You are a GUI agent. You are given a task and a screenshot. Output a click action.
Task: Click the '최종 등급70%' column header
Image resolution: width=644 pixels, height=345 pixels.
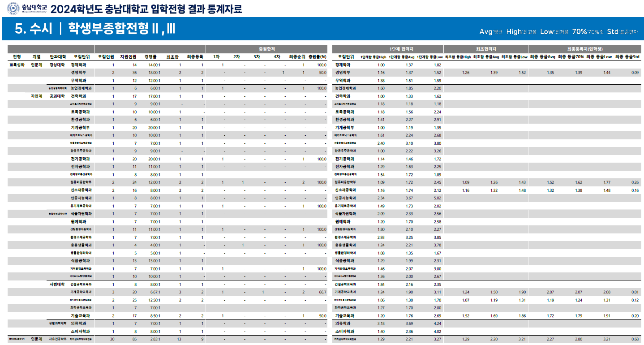coord(571,57)
